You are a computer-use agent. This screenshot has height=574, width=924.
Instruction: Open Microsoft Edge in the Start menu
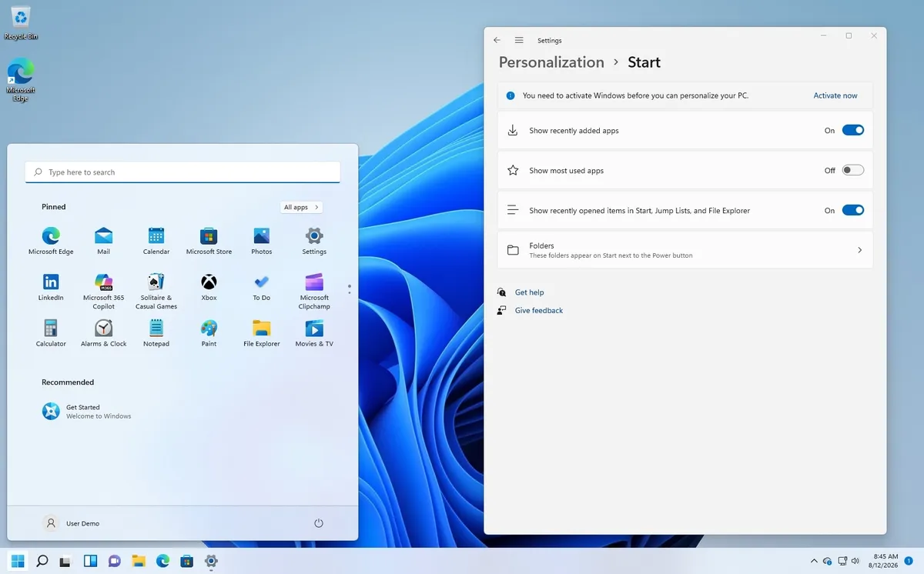click(x=51, y=241)
